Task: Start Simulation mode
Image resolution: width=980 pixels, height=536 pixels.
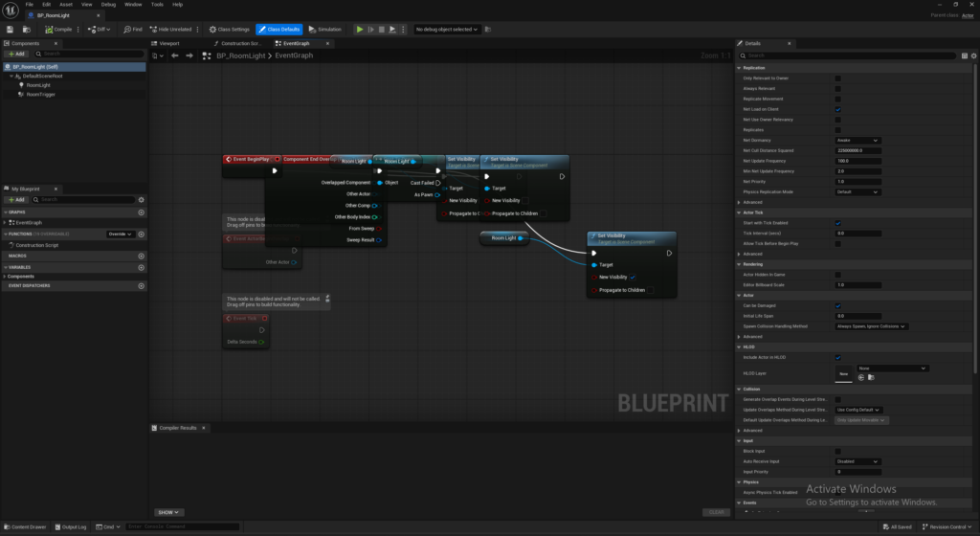Action: (x=325, y=30)
